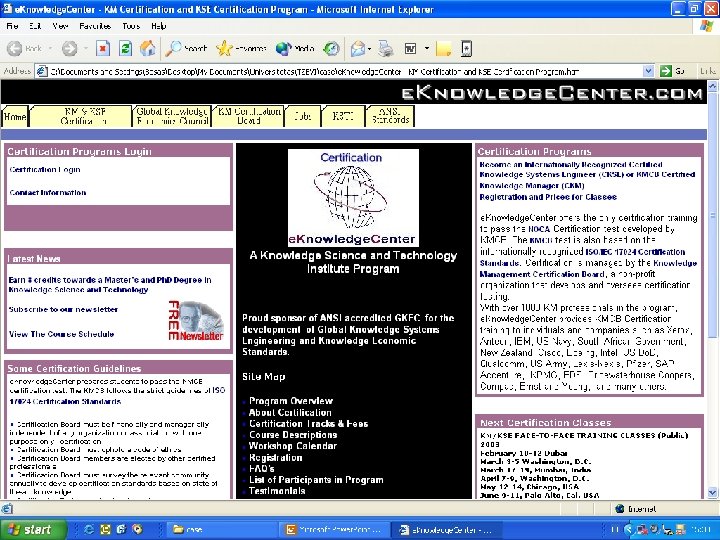
Task: Click 17024 Certification Standards link in guidelines
Action: (65, 401)
